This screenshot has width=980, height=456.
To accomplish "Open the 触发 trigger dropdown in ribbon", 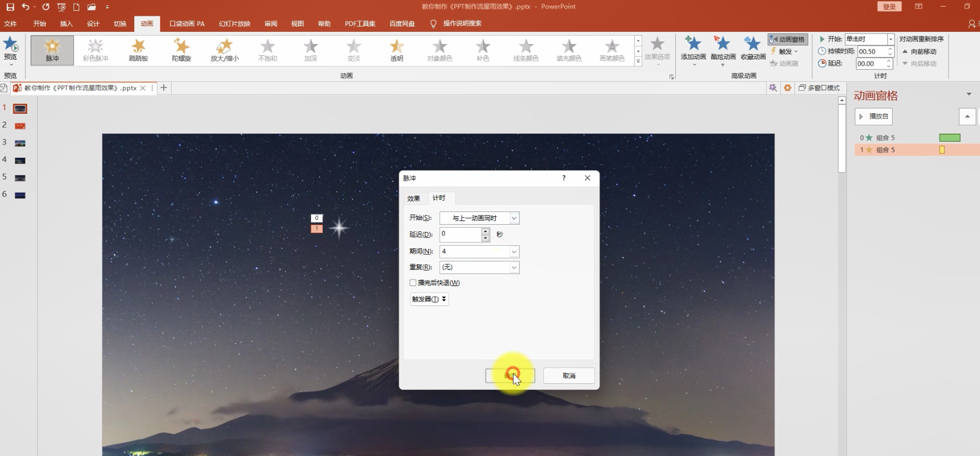I will [784, 51].
